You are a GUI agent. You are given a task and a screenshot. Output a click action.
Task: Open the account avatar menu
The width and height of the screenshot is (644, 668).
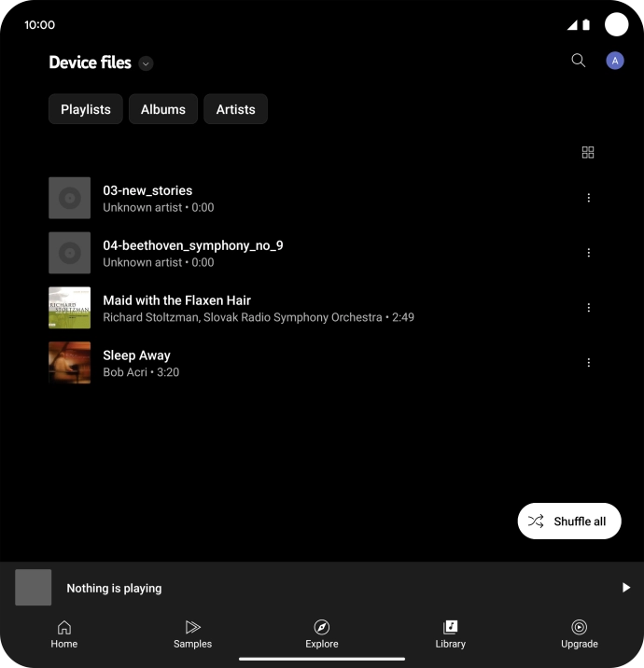click(x=615, y=61)
